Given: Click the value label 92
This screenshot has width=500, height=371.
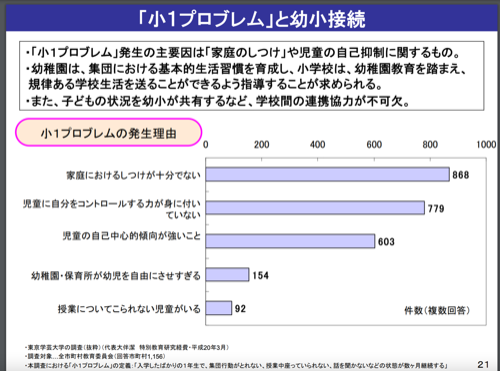Looking at the screenshot, I should pos(240,309).
